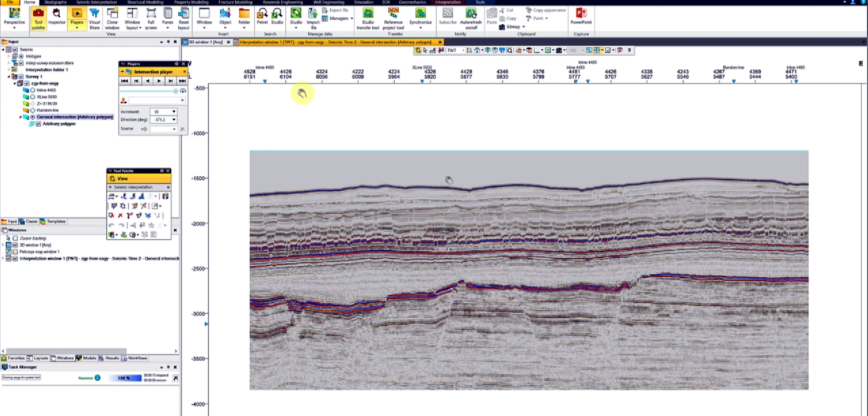Toggle Arbitrary polygon checkbox
Viewport: 868px width, 416px height.
[39, 124]
